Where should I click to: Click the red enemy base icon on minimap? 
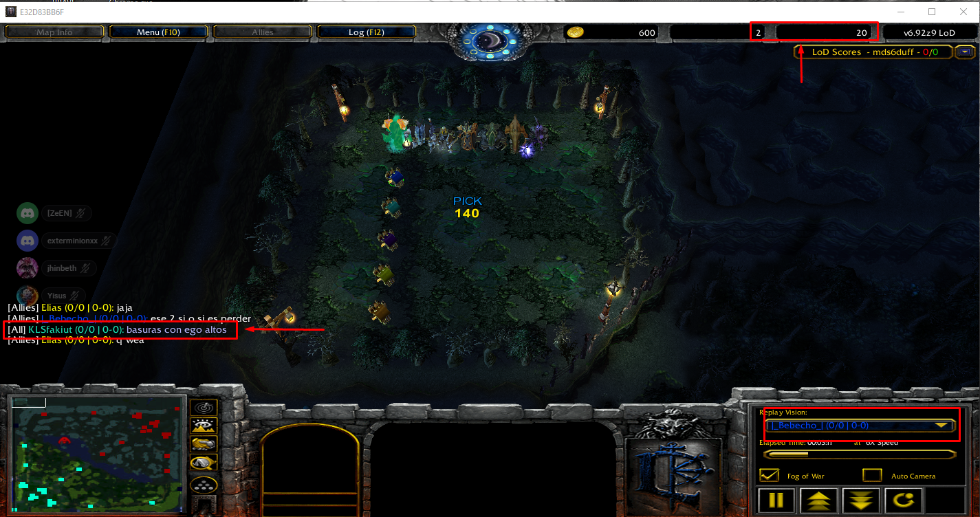pos(65,439)
